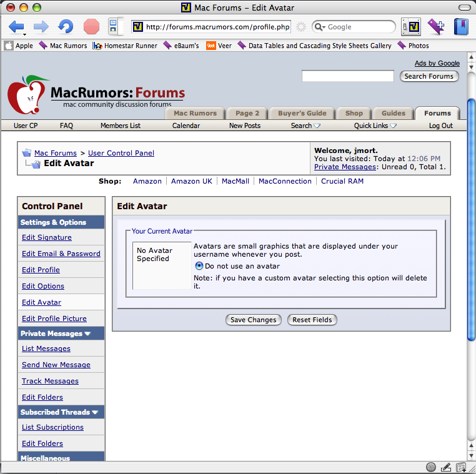The height and width of the screenshot is (474, 476).
Task: Click the site favicon in the address bar
Action: point(138,27)
